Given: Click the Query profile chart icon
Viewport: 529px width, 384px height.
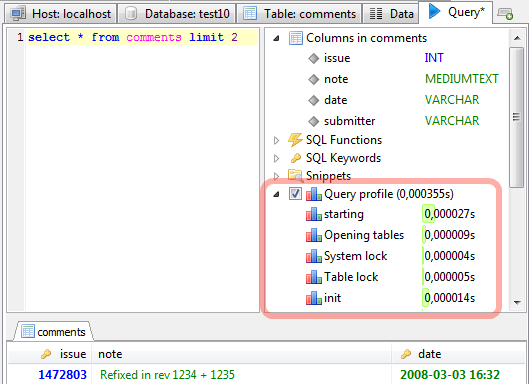Looking at the screenshot, I should tap(314, 194).
